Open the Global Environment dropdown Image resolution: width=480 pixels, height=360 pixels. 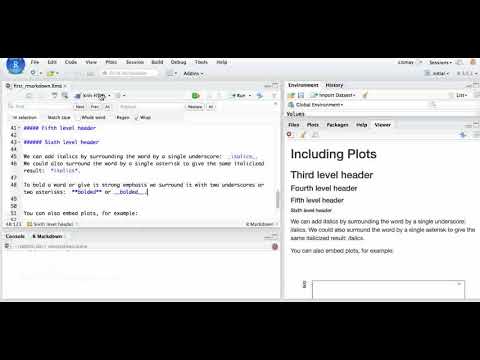click(x=316, y=105)
